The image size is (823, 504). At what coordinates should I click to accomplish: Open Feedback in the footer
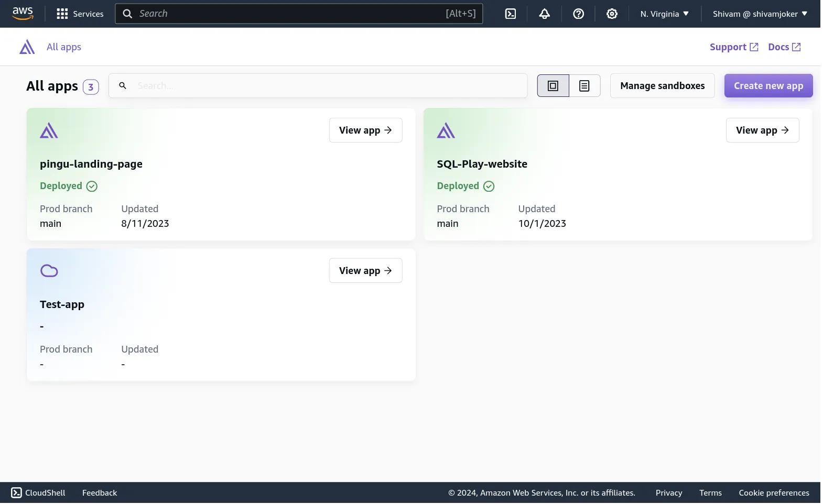point(100,493)
